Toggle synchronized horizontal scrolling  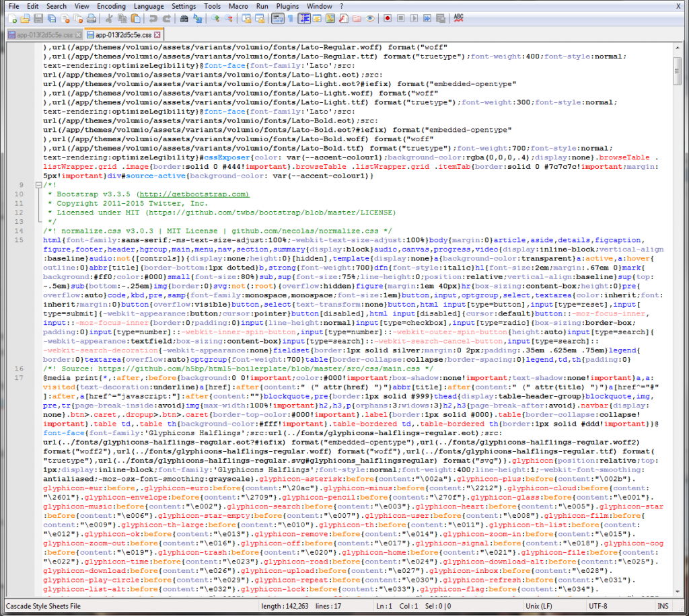pos(260,18)
